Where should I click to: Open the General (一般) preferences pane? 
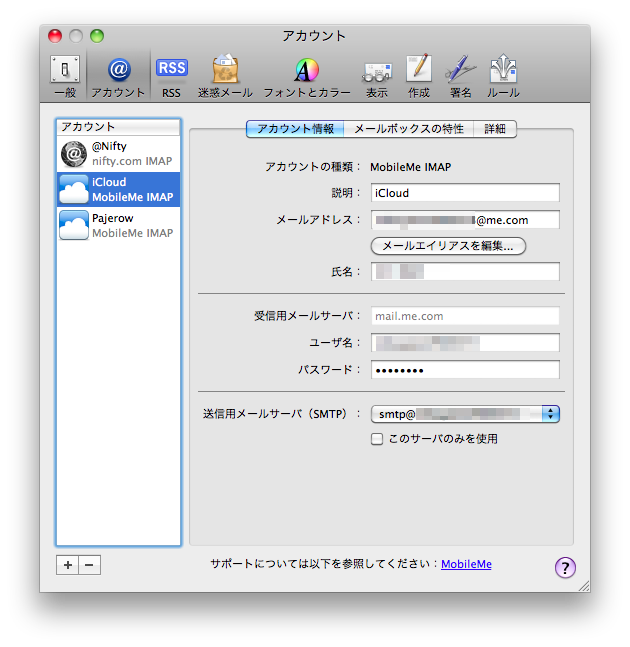(x=65, y=75)
